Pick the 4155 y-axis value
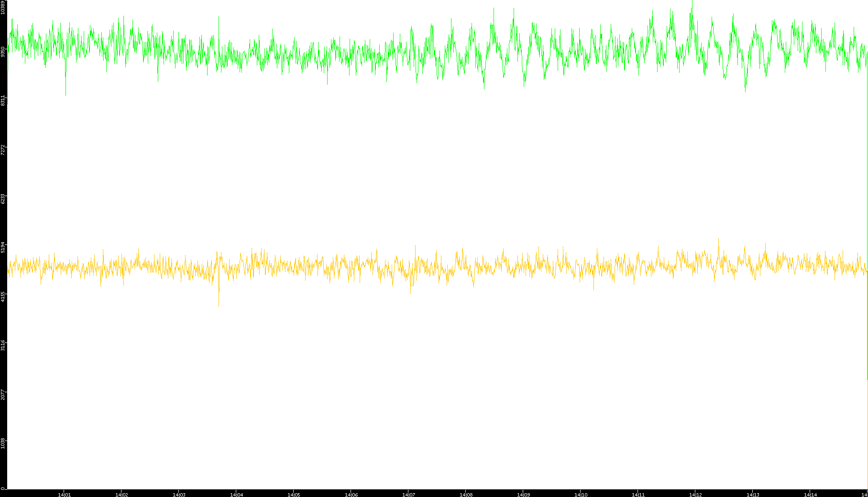The height and width of the screenshot is (497, 868). (x=3, y=296)
